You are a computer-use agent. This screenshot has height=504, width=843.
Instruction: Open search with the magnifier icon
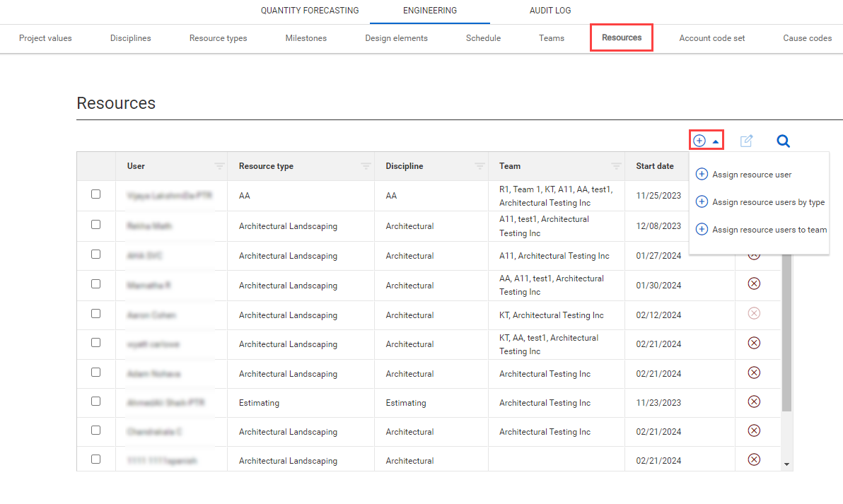(783, 141)
